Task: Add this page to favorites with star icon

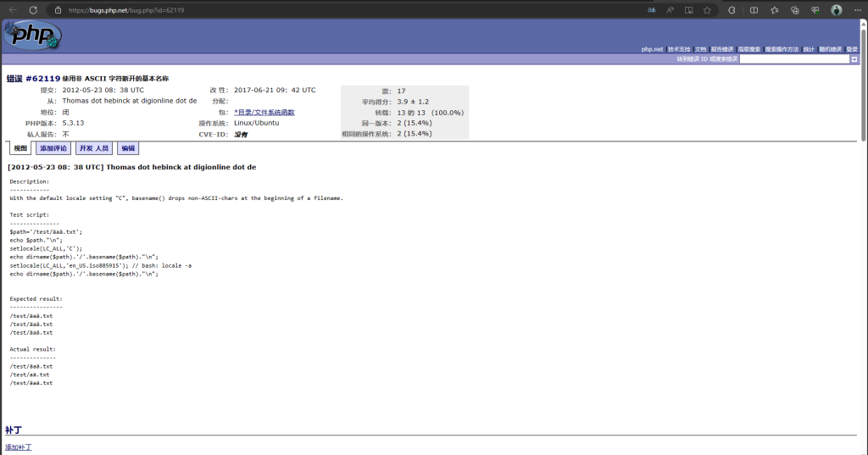Action: [705, 10]
